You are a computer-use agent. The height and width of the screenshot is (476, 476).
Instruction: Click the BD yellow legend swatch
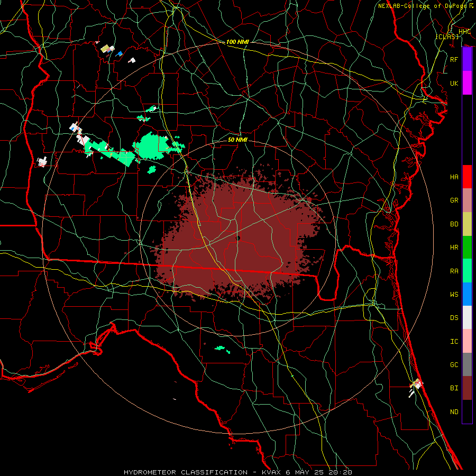pos(467,224)
